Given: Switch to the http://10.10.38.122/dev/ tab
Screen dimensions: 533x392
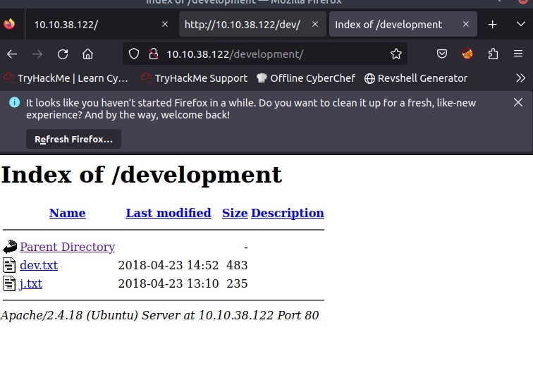Looking at the screenshot, I should pos(252,25).
